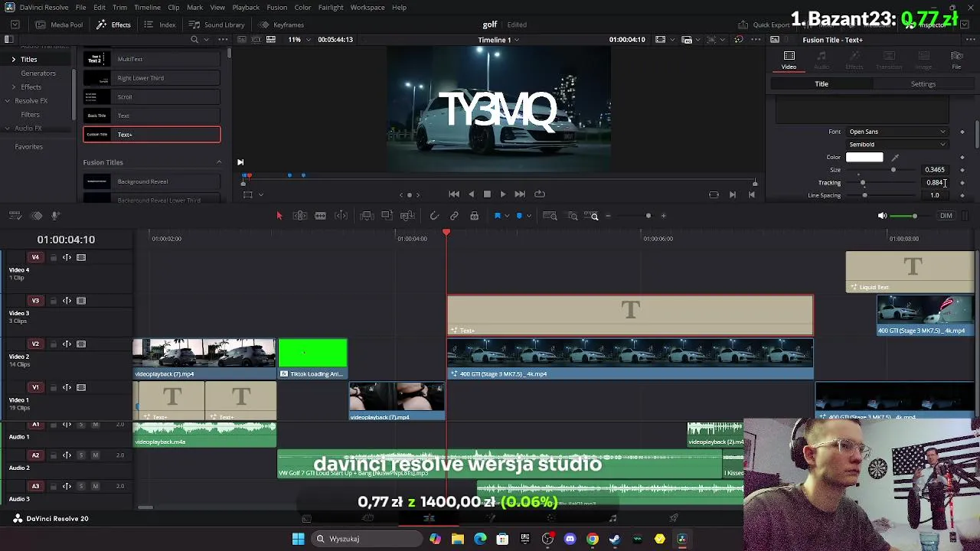Toggle the loop playback button
980x551 pixels.
pos(540,194)
